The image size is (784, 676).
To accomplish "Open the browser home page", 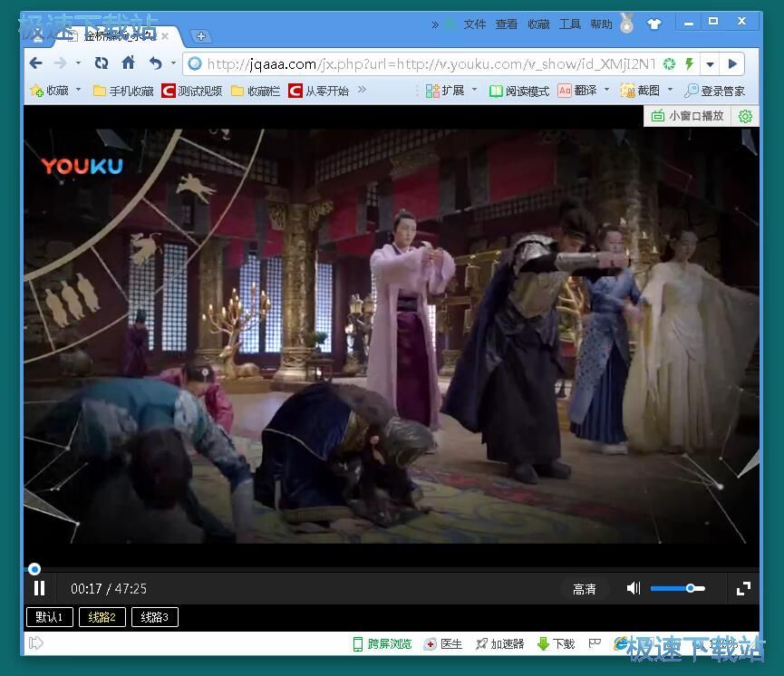I will (x=129, y=63).
